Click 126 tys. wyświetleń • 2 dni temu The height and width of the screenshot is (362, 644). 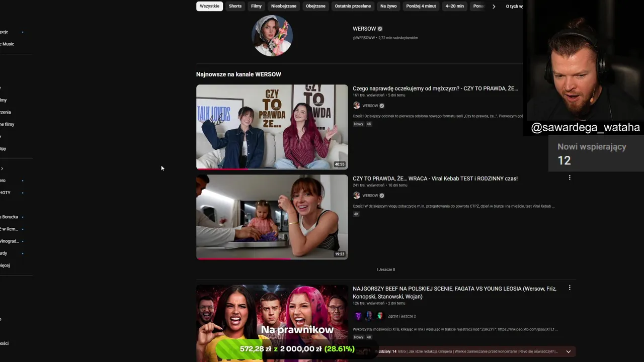379,303
